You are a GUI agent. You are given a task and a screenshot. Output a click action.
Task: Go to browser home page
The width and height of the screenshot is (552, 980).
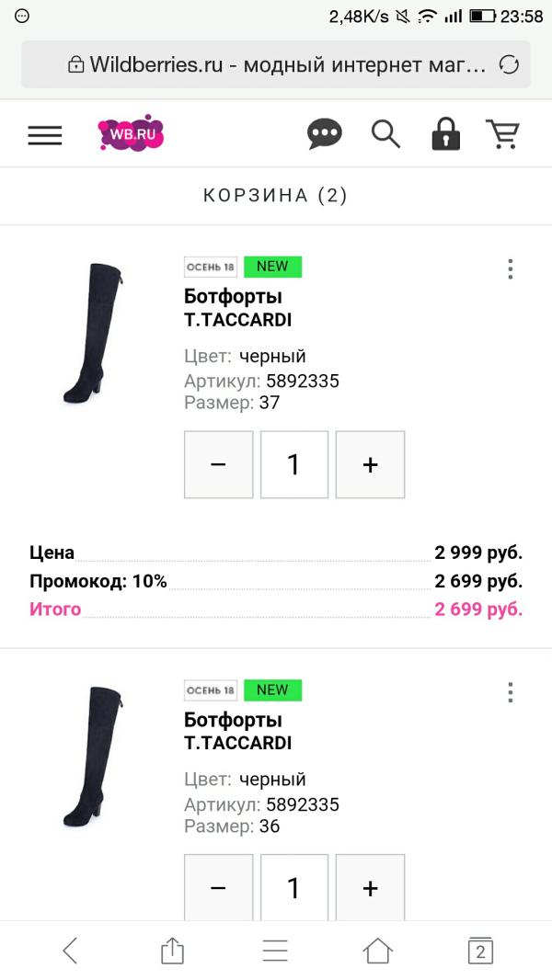377,951
